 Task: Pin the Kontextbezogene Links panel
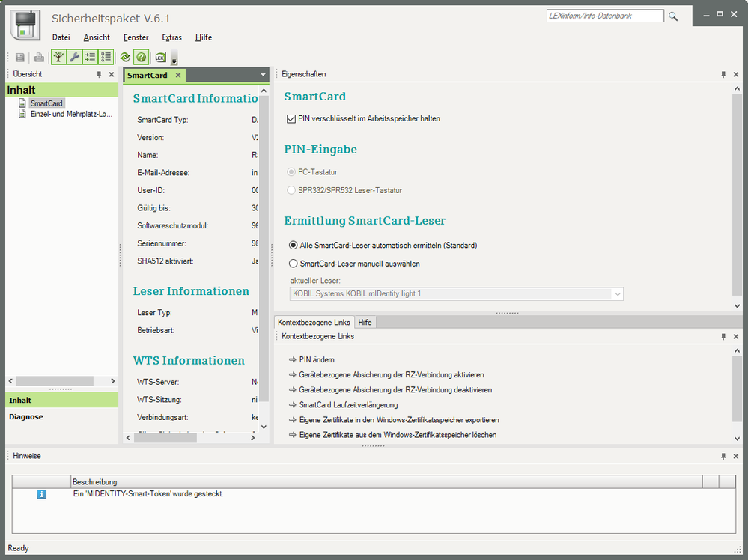point(723,337)
